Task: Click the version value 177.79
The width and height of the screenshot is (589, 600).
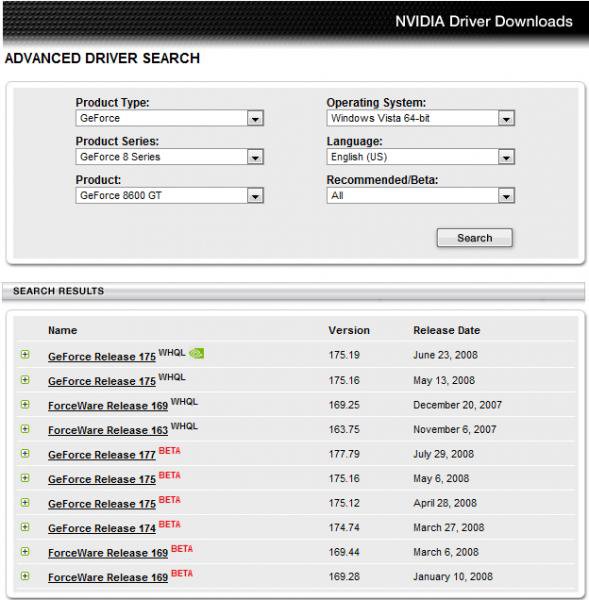Action: pos(344,454)
